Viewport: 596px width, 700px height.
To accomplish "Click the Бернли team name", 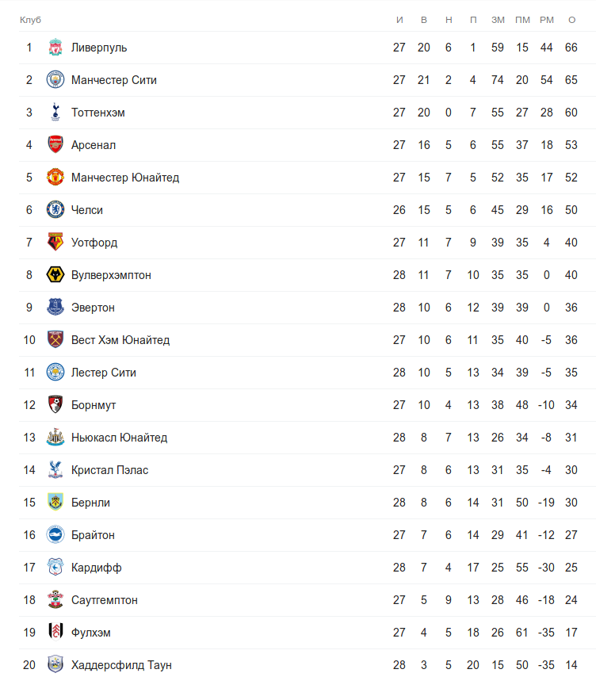I will (x=90, y=503).
